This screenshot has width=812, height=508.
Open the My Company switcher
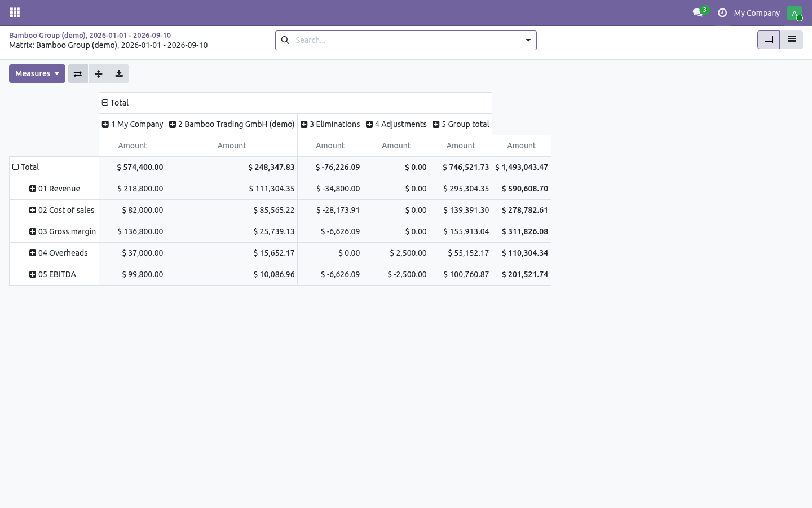pos(757,12)
